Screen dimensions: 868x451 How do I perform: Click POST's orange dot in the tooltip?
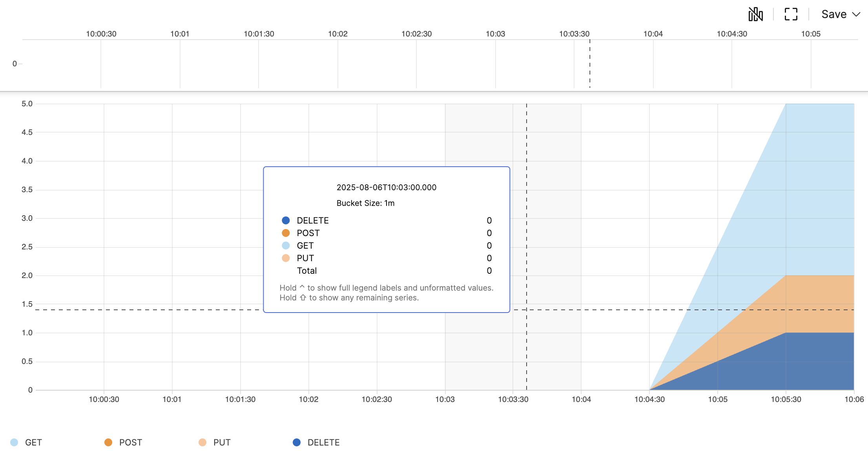pyautogui.click(x=286, y=233)
